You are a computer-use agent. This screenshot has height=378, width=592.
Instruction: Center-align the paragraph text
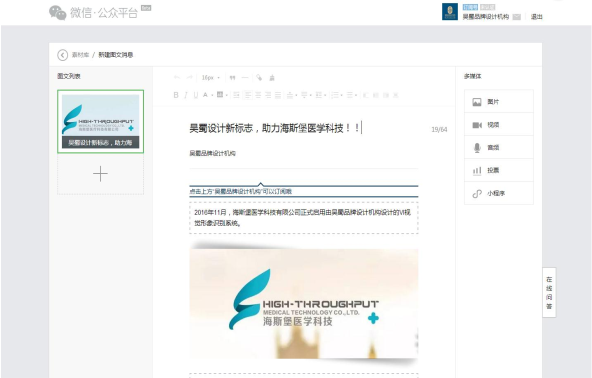(258, 95)
